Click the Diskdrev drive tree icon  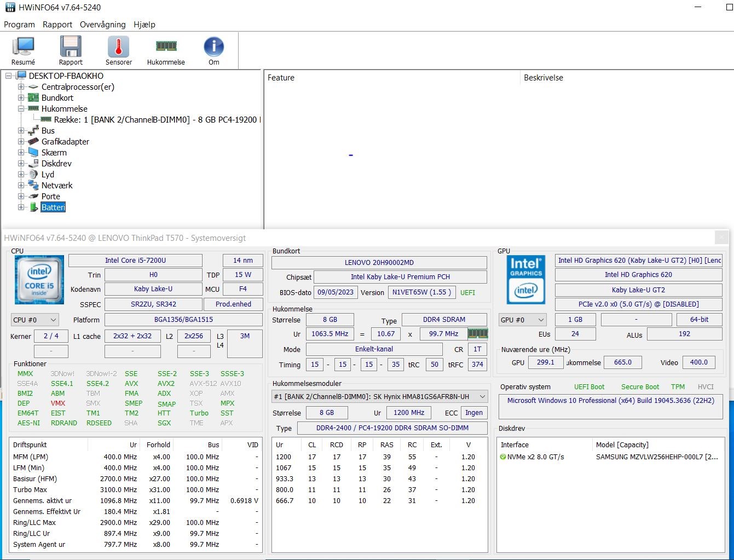point(33,163)
